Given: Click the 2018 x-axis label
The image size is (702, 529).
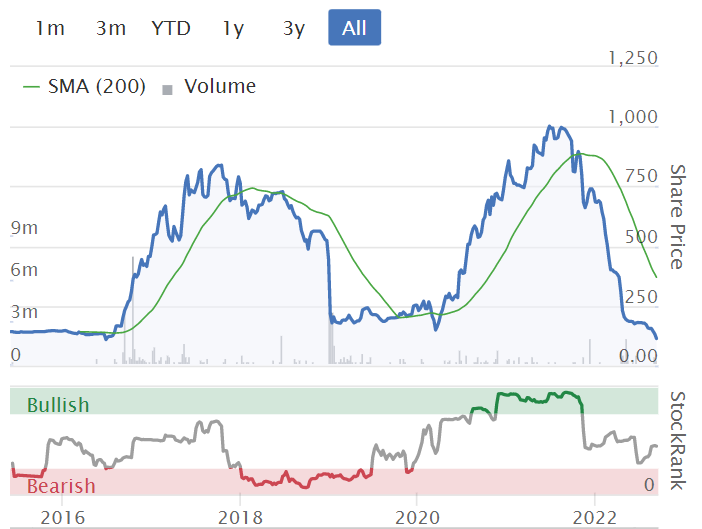Looking at the screenshot, I should pos(240,517).
